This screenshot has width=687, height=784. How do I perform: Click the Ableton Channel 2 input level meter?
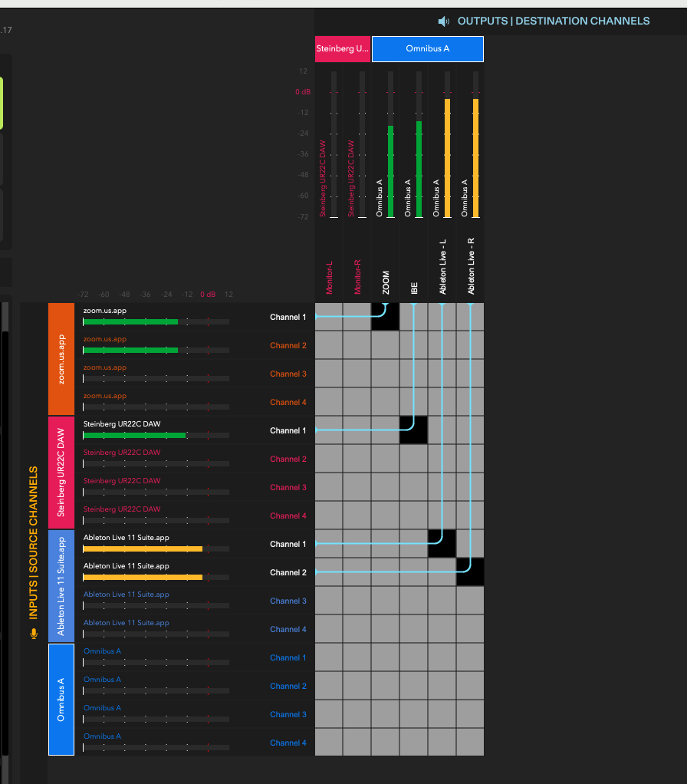coord(156,578)
